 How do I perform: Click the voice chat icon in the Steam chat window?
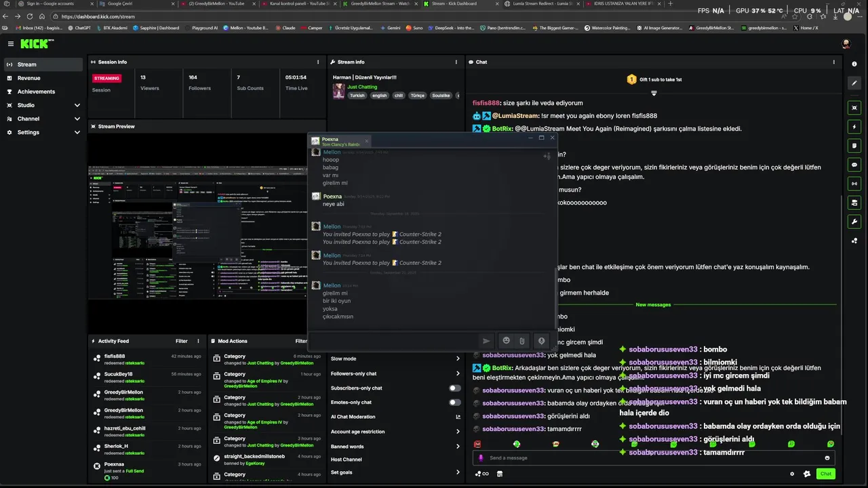pyautogui.click(x=541, y=341)
